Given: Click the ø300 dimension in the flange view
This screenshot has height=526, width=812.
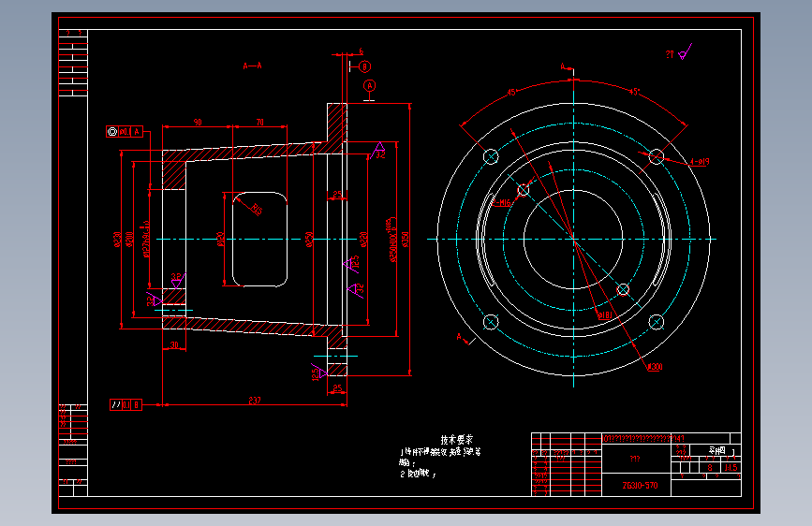Looking at the screenshot, I should coord(655,367).
